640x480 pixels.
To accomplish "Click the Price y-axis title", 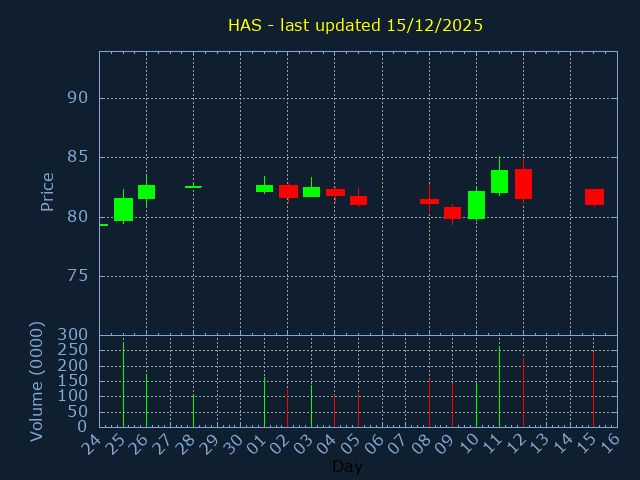I will (x=47, y=191).
